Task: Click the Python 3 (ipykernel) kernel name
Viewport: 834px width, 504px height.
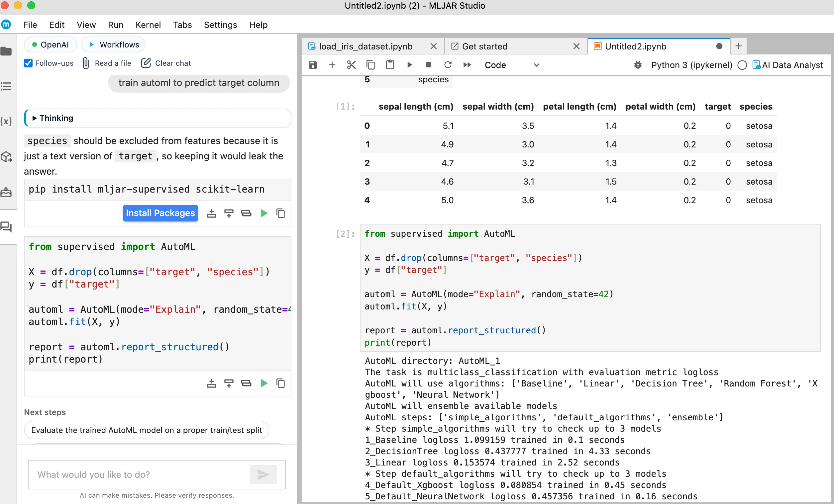Action: pos(691,65)
